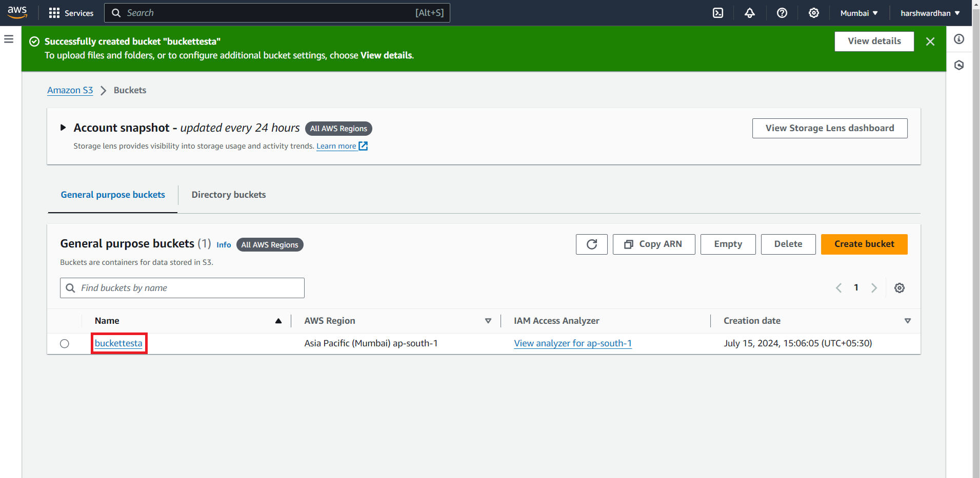Viewport: 980px width, 478px height.
Task: Open the left hamburger navigation menu
Action: pos(9,39)
